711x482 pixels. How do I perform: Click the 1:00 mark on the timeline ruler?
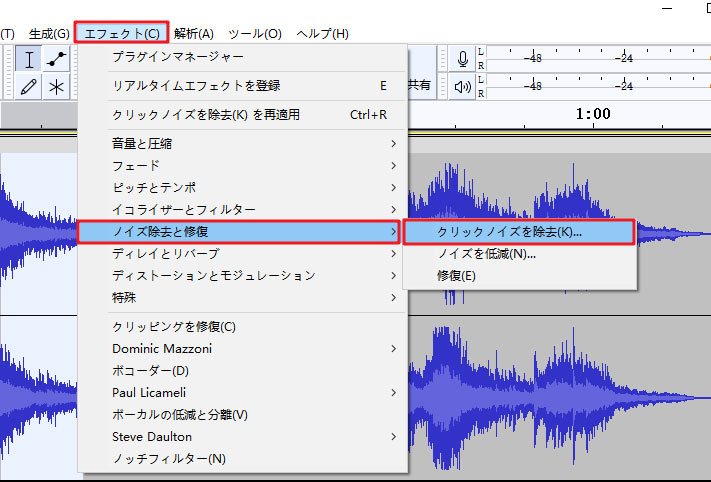click(x=593, y=114)
